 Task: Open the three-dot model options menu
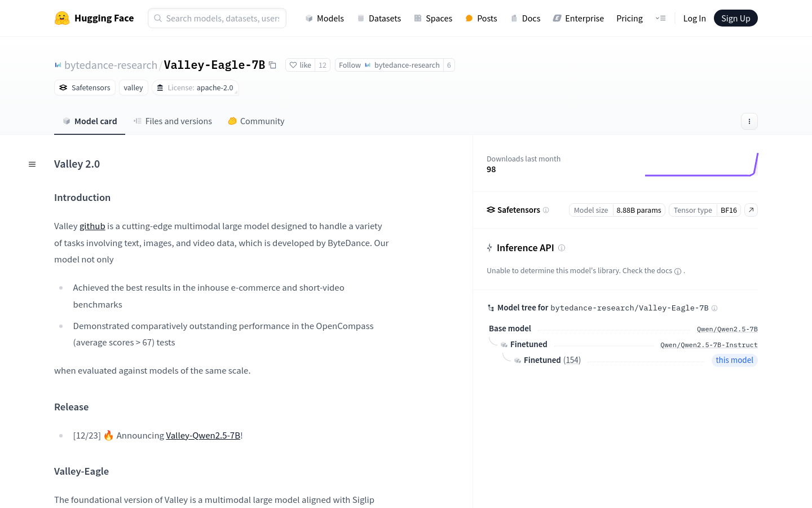click(749, 121)
